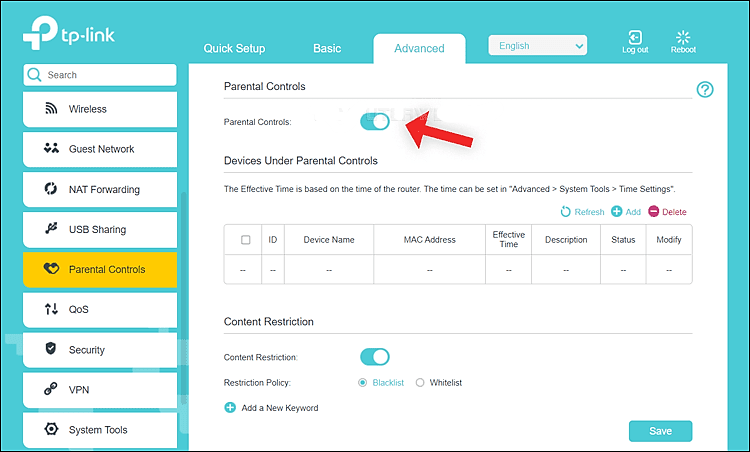Click the NAT Forwarding arrows icon
Screen dimensions: 750x452
tap(51, 188)
